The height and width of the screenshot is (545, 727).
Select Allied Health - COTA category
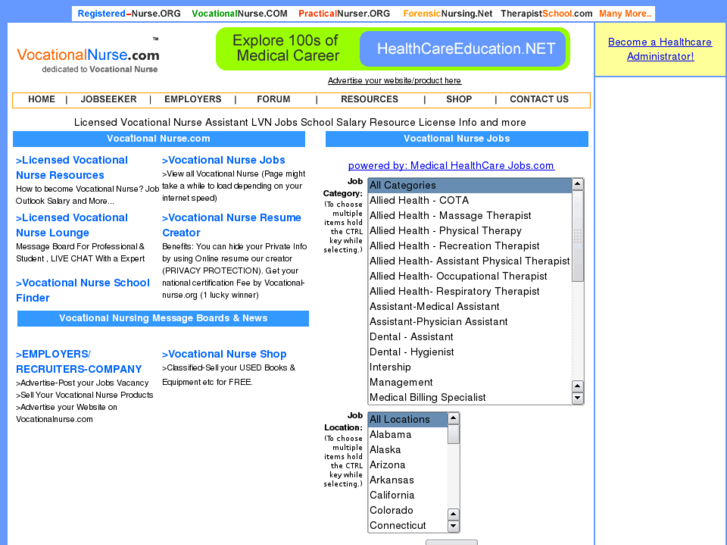pyautogui.click(x=470, y=200)
